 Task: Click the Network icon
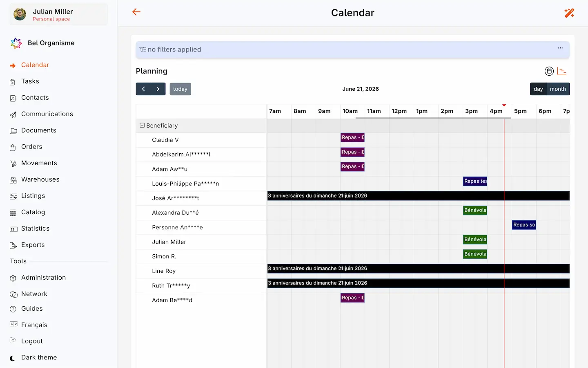[13, 294]
